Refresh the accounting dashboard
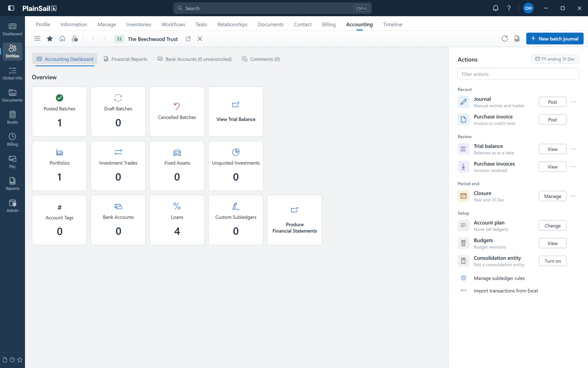The width and height of the screenshot is (588, 368). [505, 39]
